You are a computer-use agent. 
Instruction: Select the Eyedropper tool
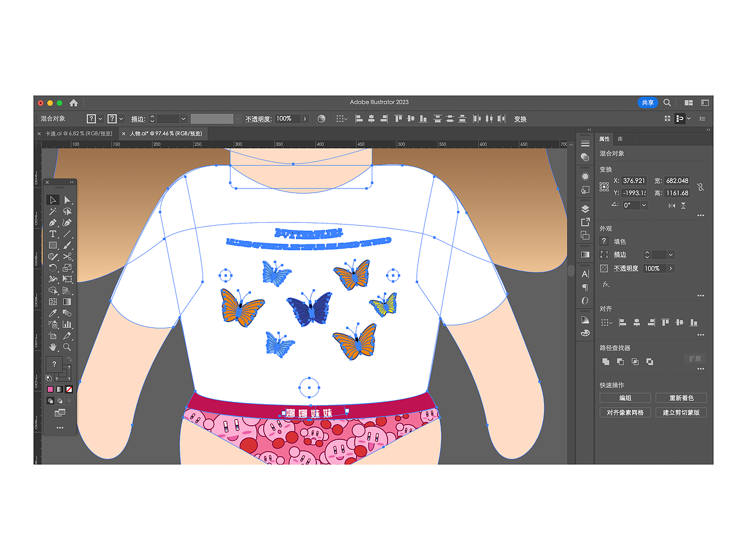[x=53, y=313]
